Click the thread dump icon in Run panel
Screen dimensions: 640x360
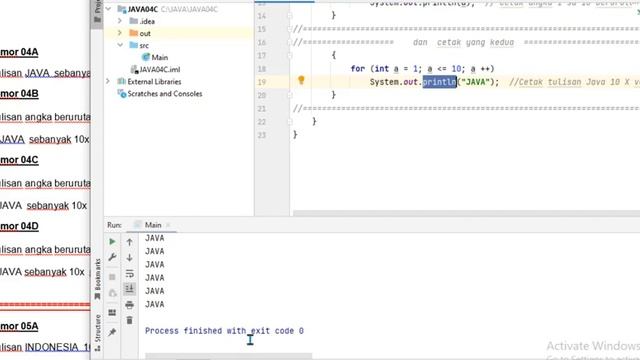pos(112,293)
